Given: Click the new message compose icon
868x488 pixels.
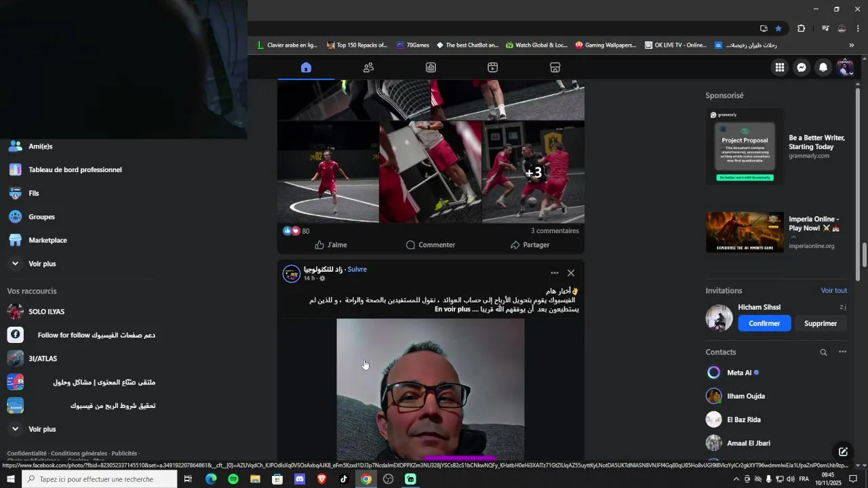Looking at the screenshot, I should 843,452.
